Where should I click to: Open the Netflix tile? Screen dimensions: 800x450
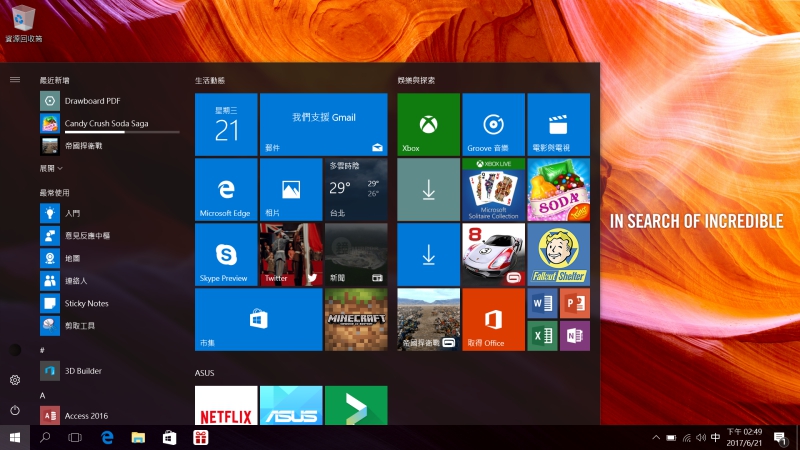[x=226, y=406]
